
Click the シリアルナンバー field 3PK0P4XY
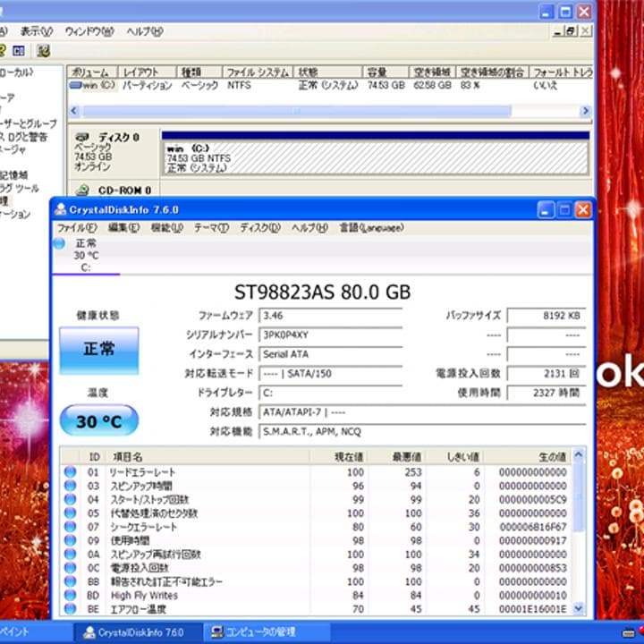pyautogui.click(x=330, y=335)
